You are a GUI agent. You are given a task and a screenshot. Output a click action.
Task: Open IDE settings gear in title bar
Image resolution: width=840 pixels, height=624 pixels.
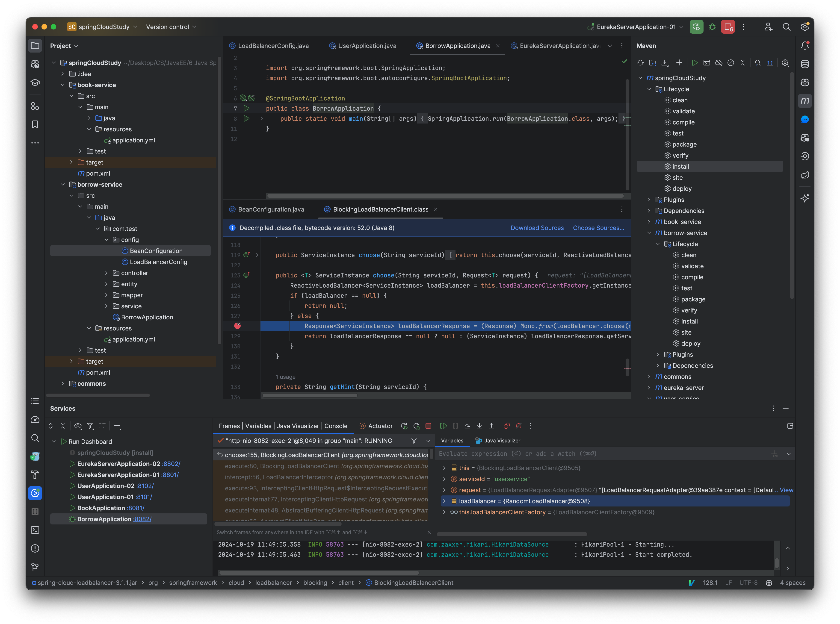(x=805, y=27)
